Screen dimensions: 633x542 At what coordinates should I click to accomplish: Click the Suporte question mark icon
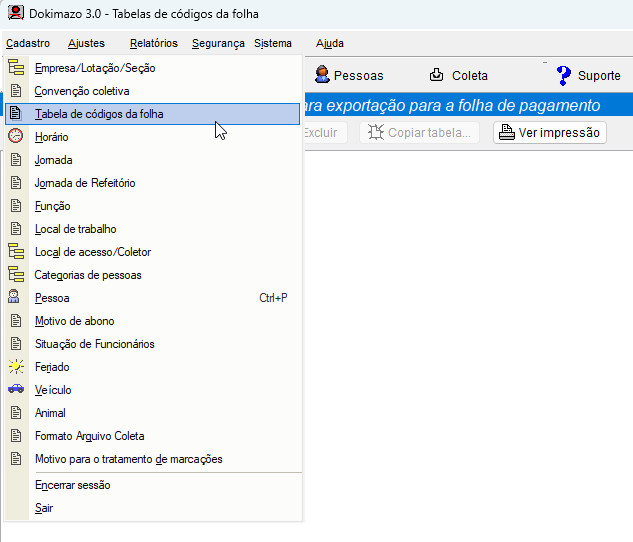[x=564, y=75]
